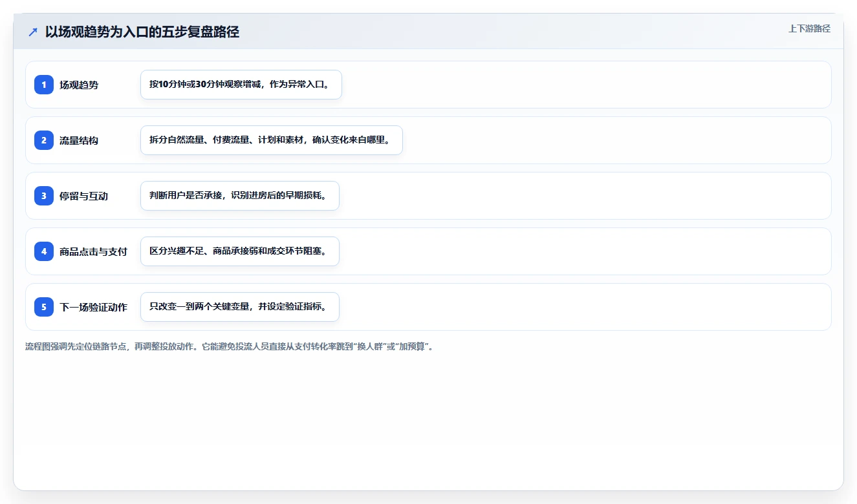Click the step 3 number badge
The width and height of the screenshot is (857, 504).
click(x=44, y=196)
